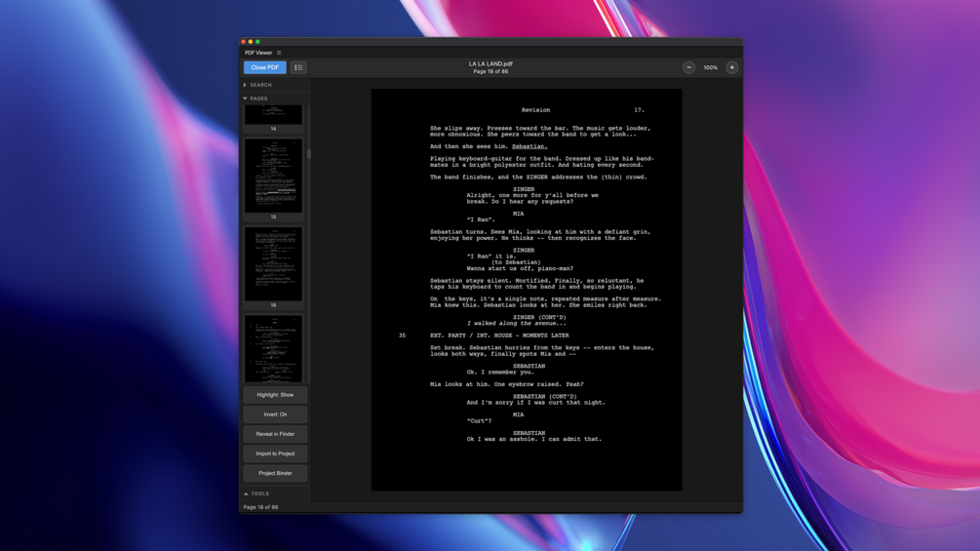
Task: Open the PDF Viewer panel menu icon
Action: pos(279,53)
